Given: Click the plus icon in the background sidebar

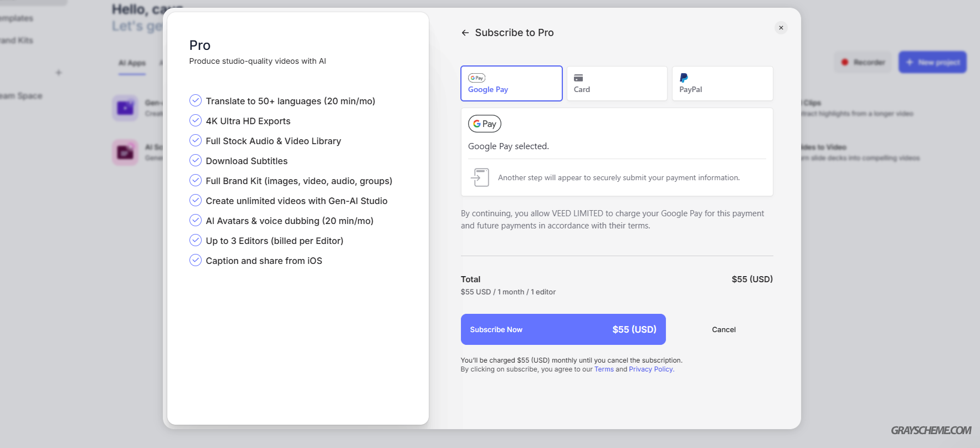Looking at the screenshot, I should pyautogui.click(x=59, y=73).
